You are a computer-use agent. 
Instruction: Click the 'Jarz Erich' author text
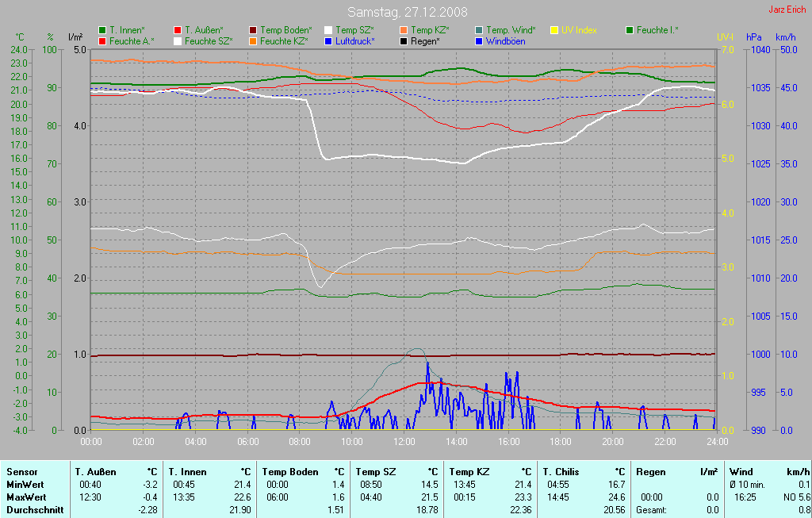pyautogui.click(x=786, y=10)
